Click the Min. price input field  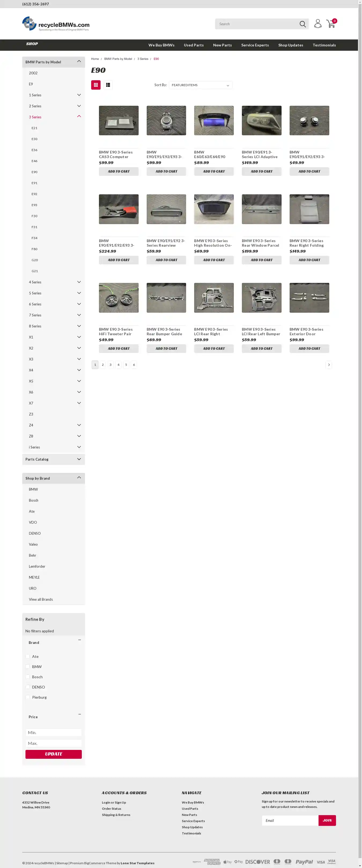[54, 732]
